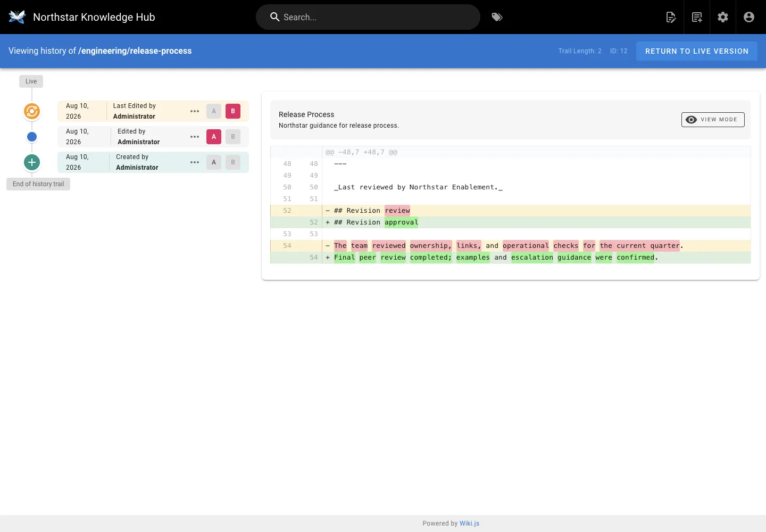
Task: Click the End of history trail chip
Action: click(38, 184)
